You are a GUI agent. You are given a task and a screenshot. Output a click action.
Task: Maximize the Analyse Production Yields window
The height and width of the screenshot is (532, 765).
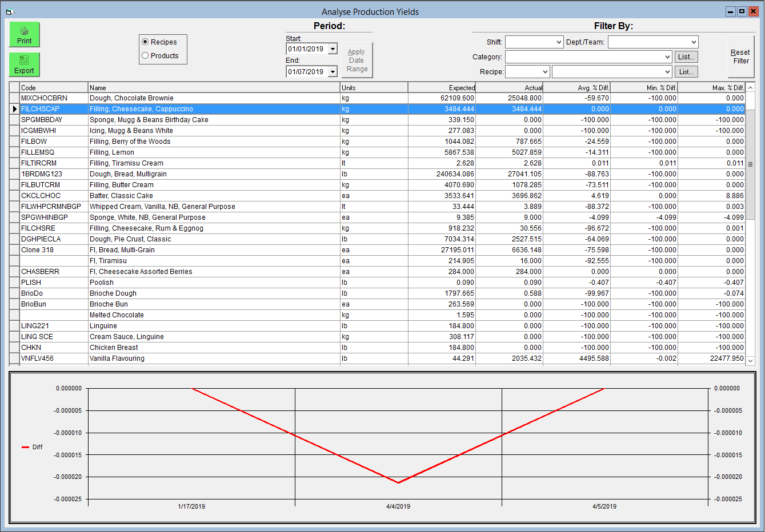tap(742, 11)
